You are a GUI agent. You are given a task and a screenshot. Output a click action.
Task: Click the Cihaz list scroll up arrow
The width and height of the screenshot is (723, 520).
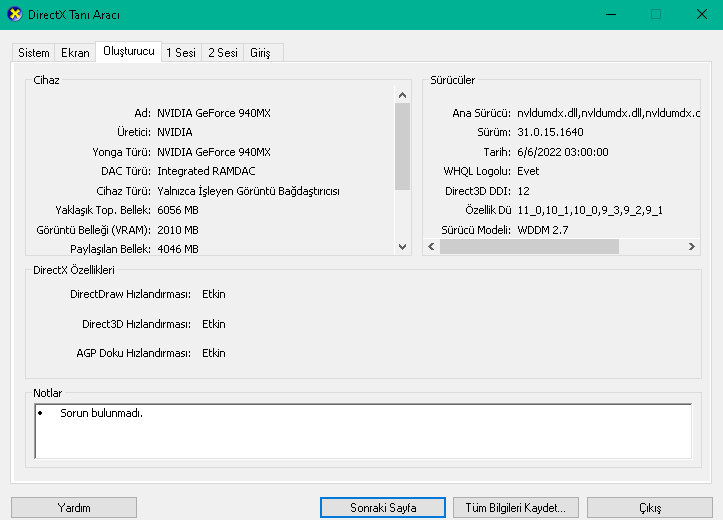tap(403, 95)
